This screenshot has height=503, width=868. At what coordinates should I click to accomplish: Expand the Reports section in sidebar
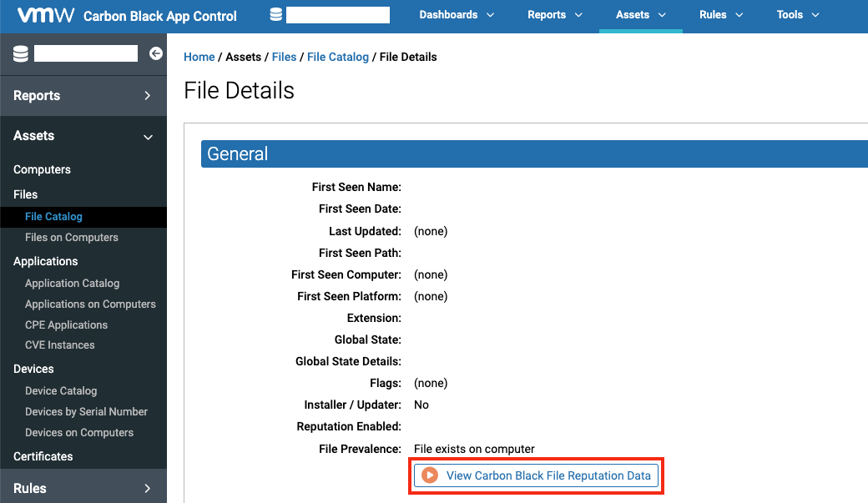click(x=83, y=96)
